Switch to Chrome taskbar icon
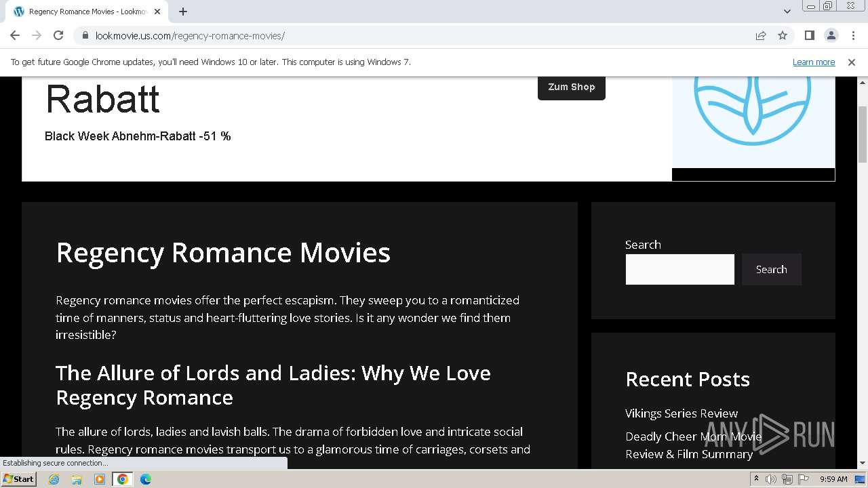This screenshot has width=868, height=488. (123, 479)
